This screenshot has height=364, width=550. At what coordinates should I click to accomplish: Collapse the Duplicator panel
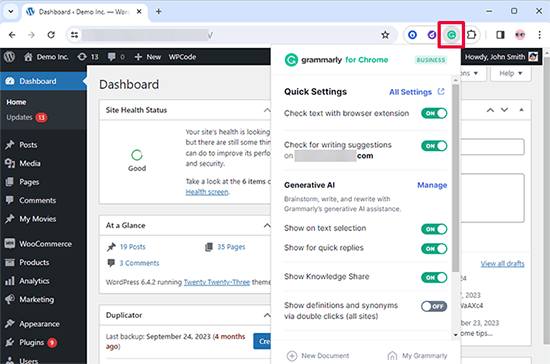pos(267,315)
